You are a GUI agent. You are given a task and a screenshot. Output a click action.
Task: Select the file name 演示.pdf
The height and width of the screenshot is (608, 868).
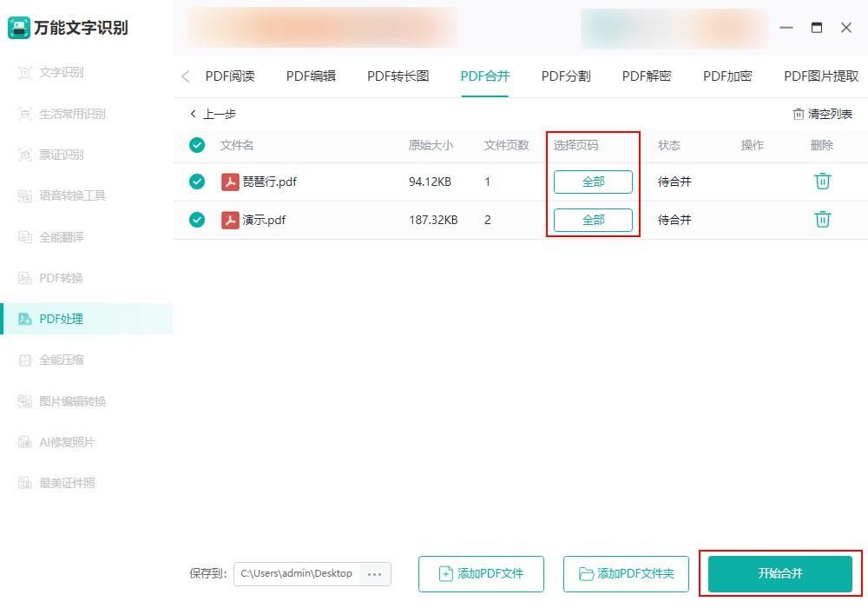tap(264, 220)
